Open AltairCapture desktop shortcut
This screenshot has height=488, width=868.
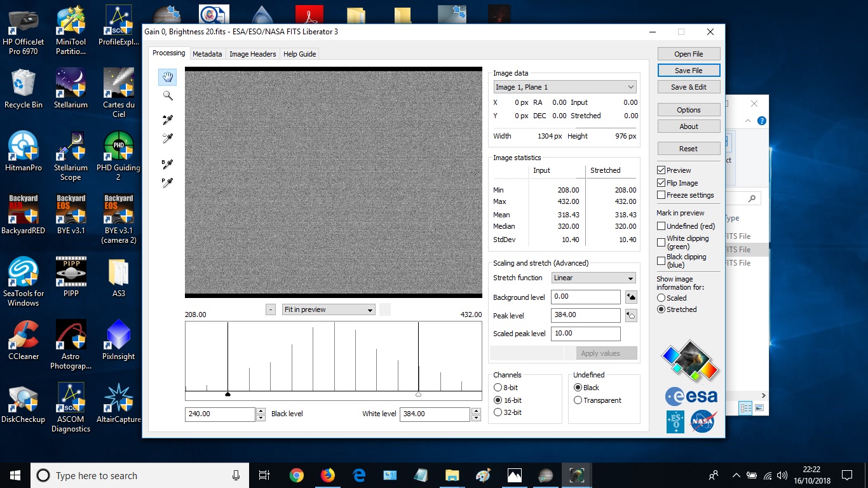(x=118, y=403)
